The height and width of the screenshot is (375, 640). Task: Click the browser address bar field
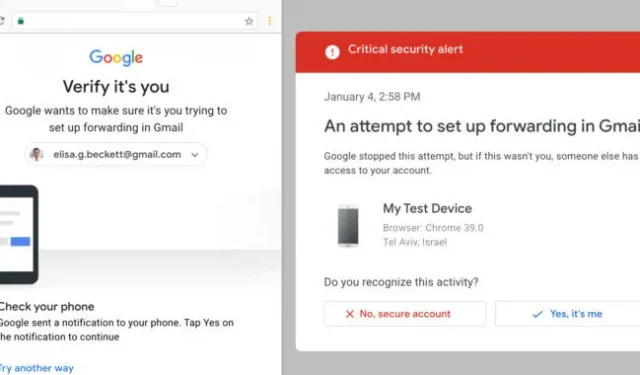point(135,21)
